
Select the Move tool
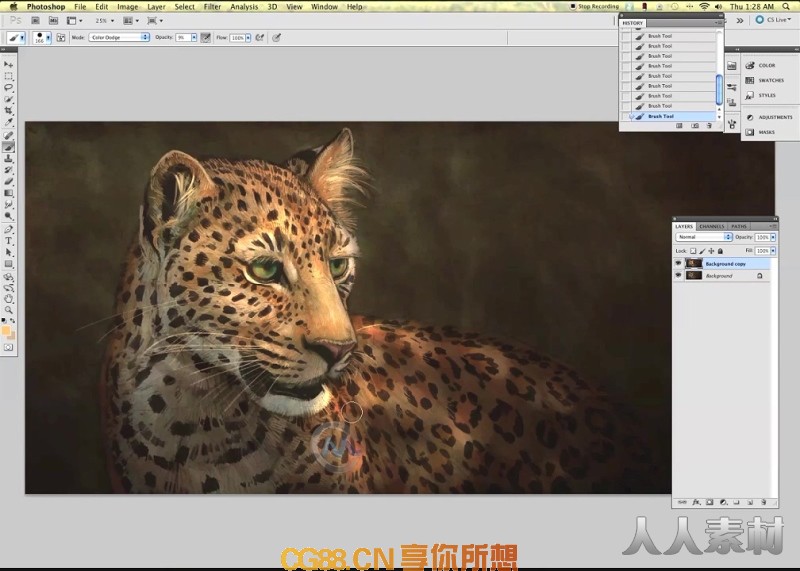pyautogui.click(x=8, y=65)
